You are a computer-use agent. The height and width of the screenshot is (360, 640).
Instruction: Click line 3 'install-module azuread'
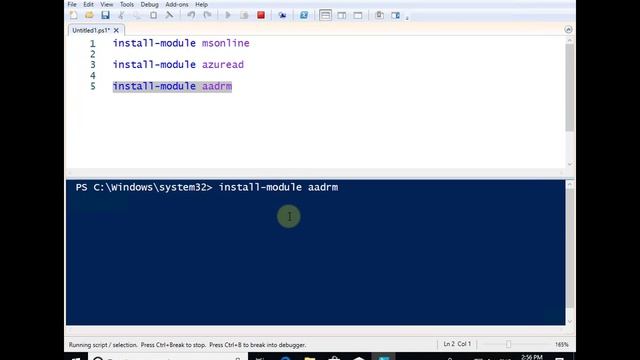tap(178, 64)
